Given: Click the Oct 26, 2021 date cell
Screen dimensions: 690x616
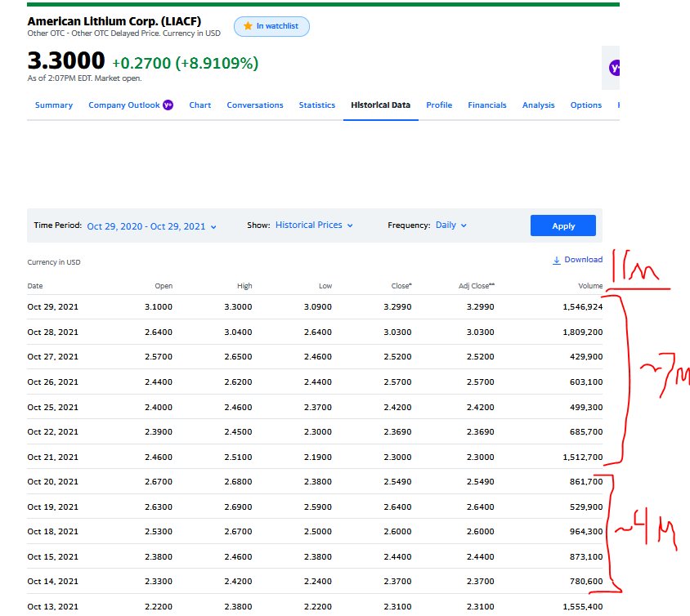Looking at the screenshot, I should tap(53, 382).
